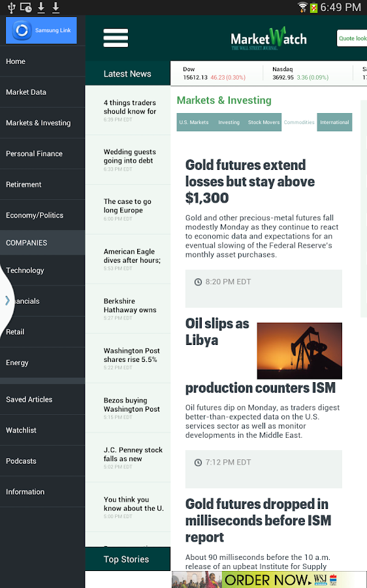Open 'American Eagle dives after hours' story
The image size is (367, 588).
pyautogui.click(x=128, y=259)
